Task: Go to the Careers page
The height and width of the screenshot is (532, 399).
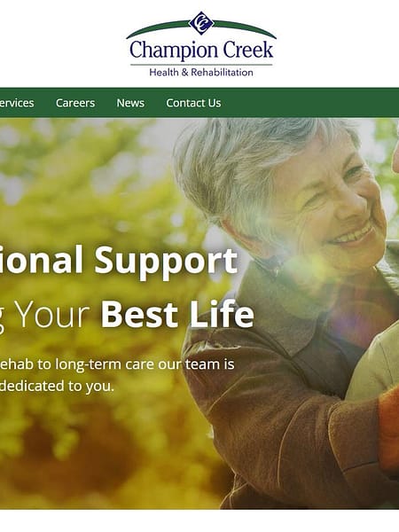Action: point(75,103)
